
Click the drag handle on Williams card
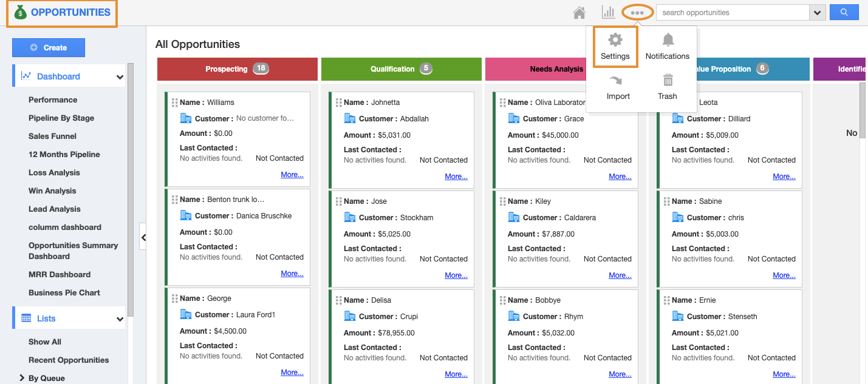(175, 103)
